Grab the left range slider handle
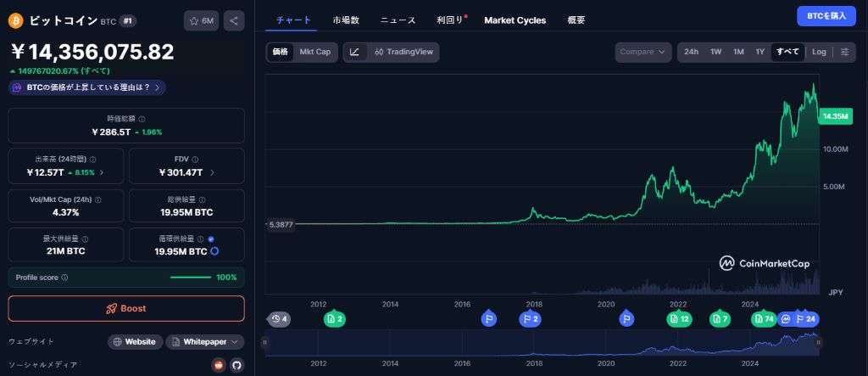This screenshot has width=868, height=376. [x=264, y=343]
